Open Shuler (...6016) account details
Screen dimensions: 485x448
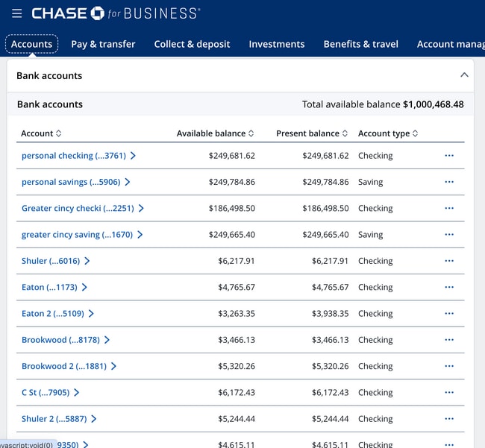click(56, 261)
